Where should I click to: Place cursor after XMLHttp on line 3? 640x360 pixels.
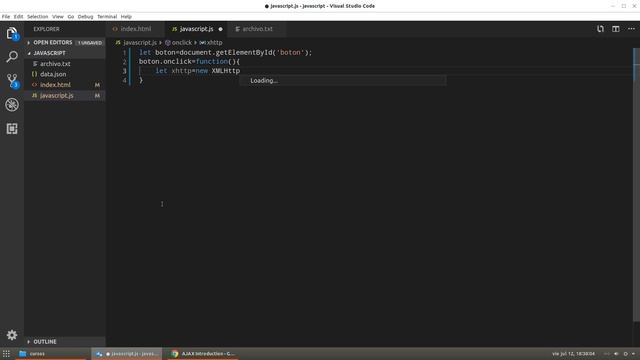(240, 71)
